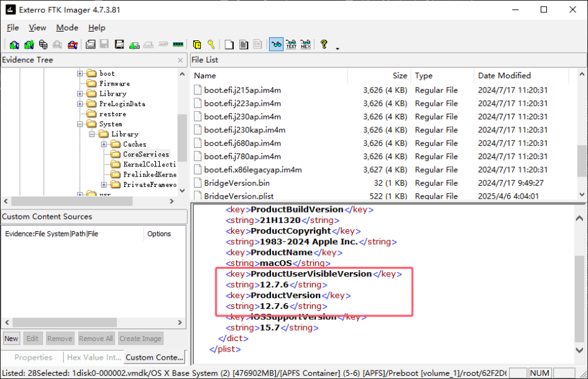Expand the PrivateFramewo folder node

[104, 185]
